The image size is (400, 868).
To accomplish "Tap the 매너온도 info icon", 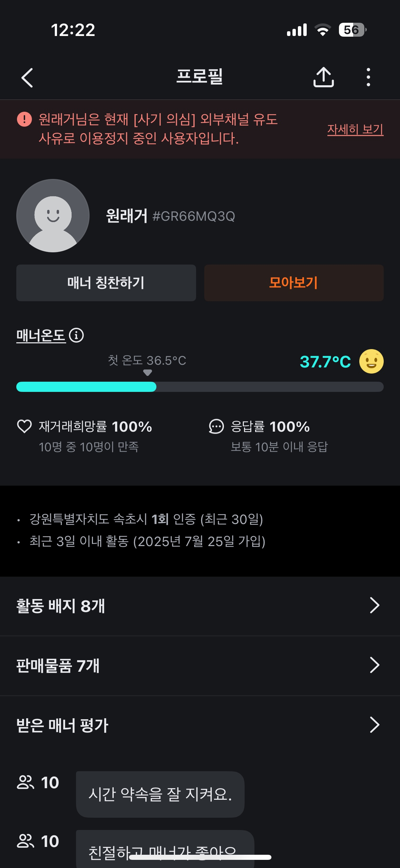I will (x=76, y=336).
